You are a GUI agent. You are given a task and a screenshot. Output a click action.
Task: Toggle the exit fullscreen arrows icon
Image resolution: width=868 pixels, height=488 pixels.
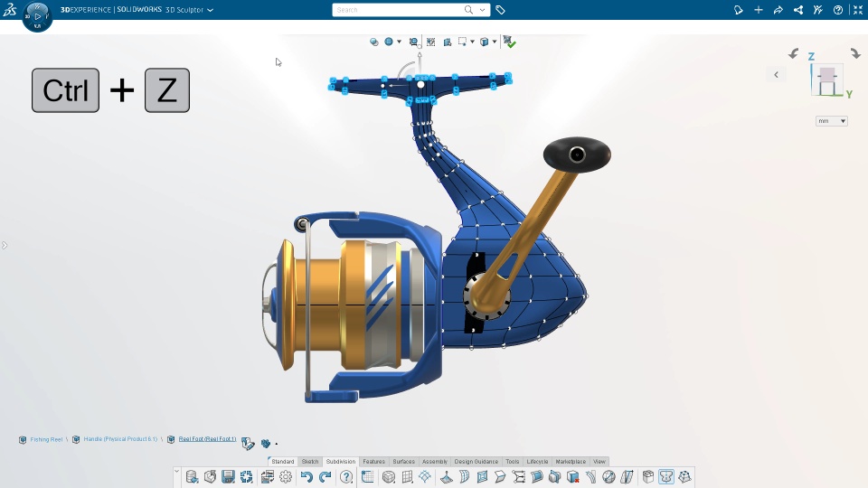coord(858,10)
